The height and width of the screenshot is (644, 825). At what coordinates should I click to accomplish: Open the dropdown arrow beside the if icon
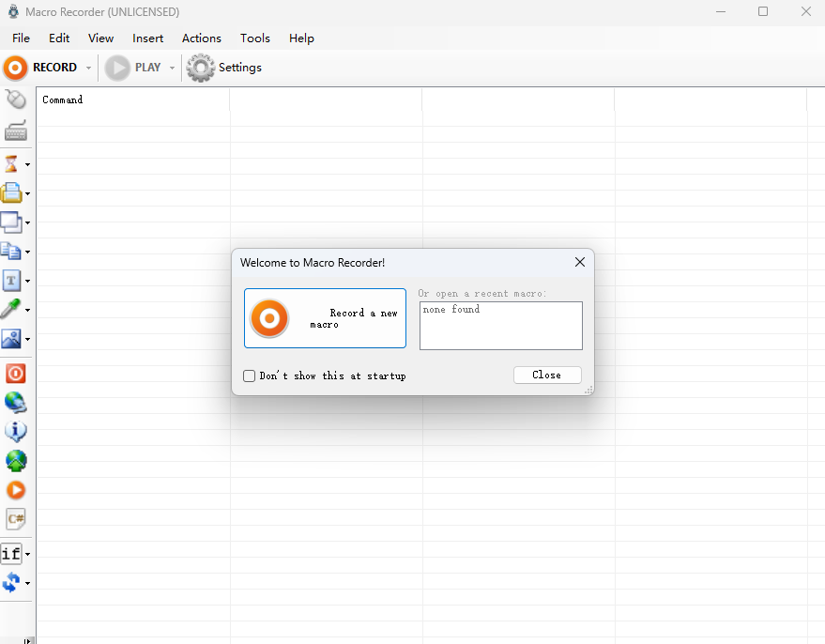click(x=28, y=554)
